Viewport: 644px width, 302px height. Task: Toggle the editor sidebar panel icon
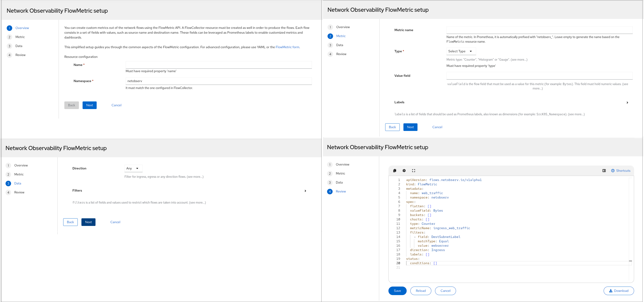click(604, 171)
